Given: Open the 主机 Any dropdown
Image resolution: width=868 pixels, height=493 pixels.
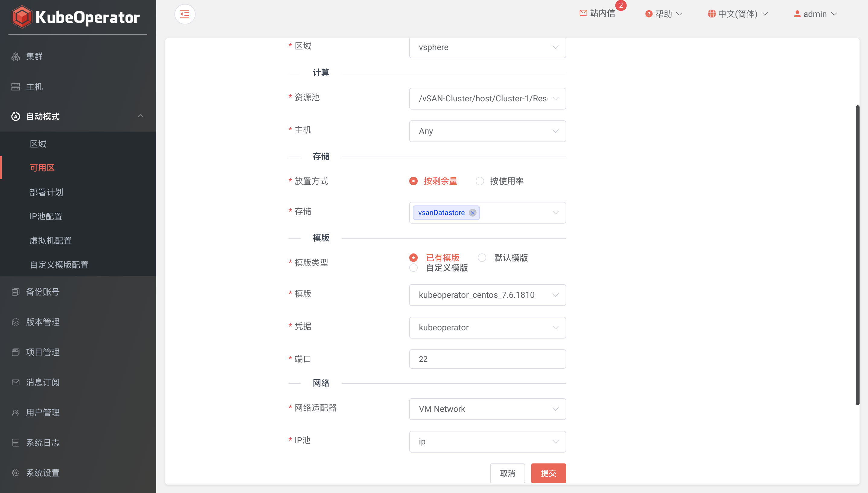Looking at the screenshot, I should coord(487,131).
